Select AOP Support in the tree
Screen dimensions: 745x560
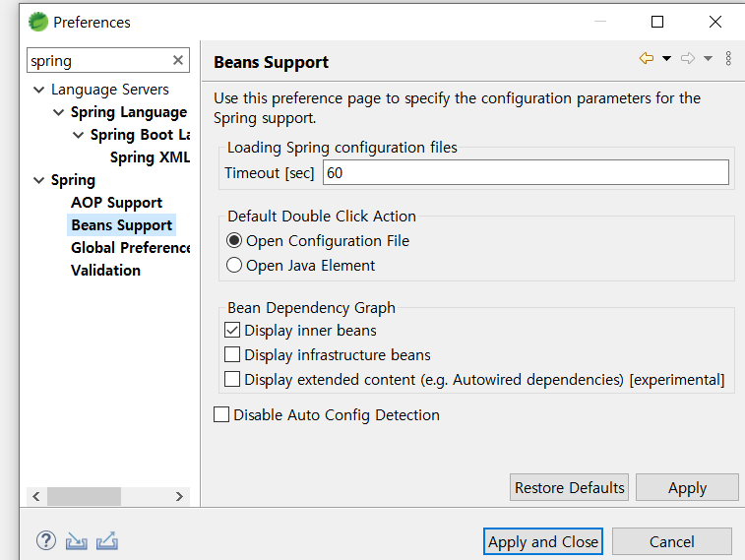(116, 203)
